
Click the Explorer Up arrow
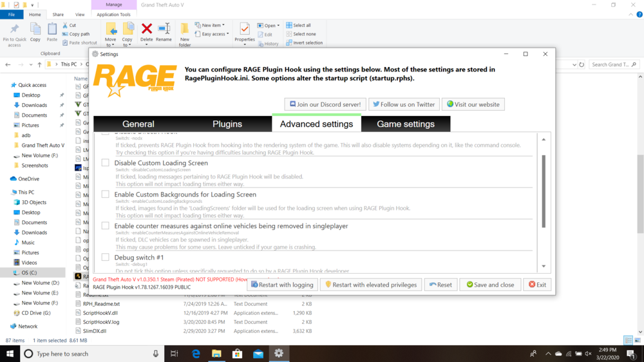tap(39, 64)
